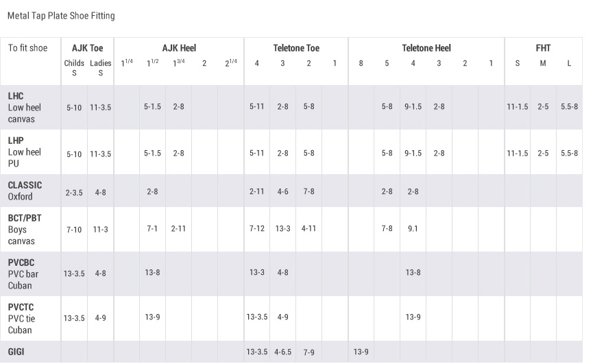Click the "To fit shoe" column header

click(x=28, y=48)
